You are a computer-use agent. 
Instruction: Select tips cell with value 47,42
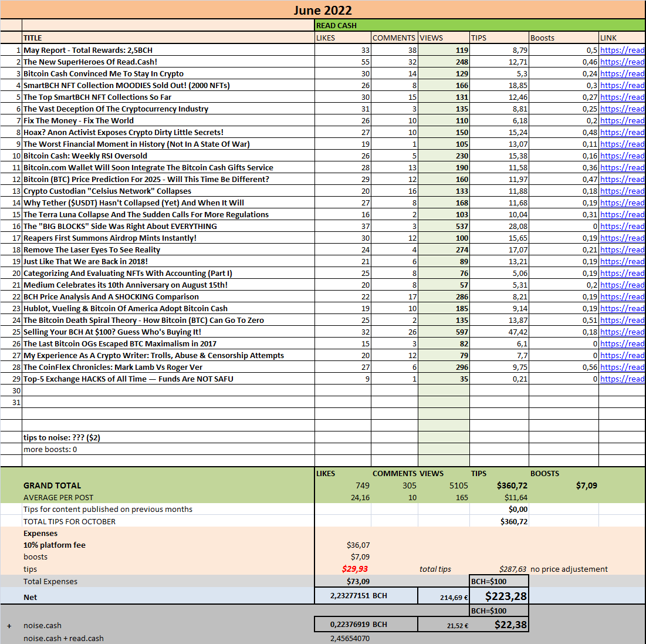499,332
